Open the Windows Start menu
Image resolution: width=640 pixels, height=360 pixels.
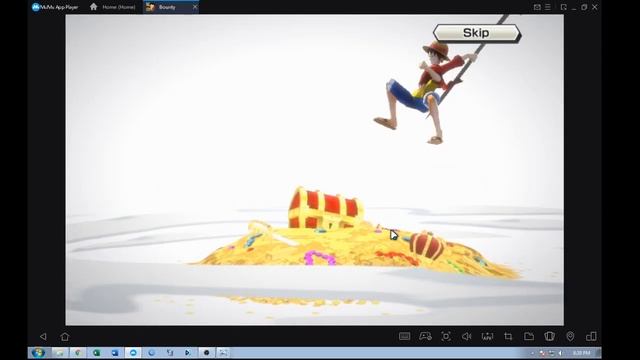click(x=38, y=353)
